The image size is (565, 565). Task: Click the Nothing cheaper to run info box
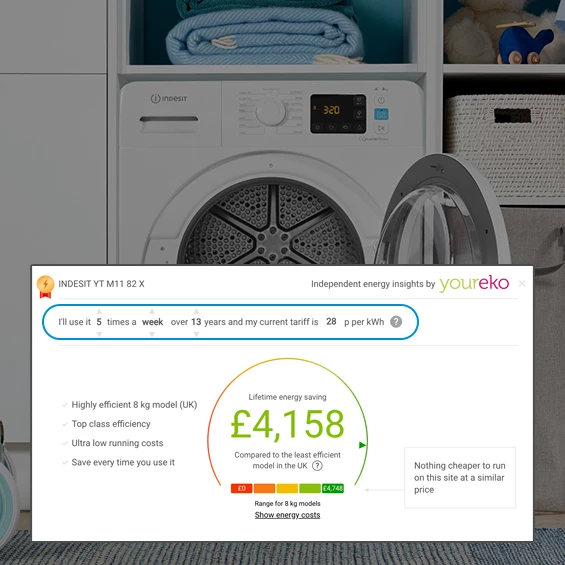[x=460, y=477]
